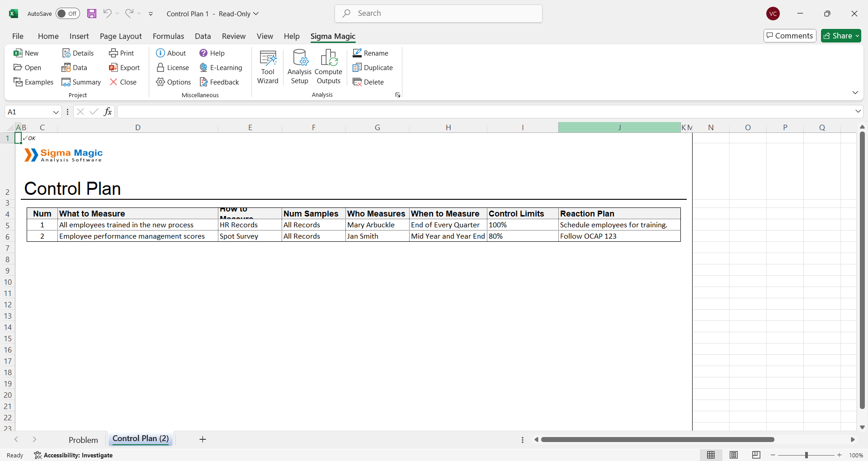Duplicate the current analysis sheet
This screenshot has height=461, width=868.
coord(373,68)
